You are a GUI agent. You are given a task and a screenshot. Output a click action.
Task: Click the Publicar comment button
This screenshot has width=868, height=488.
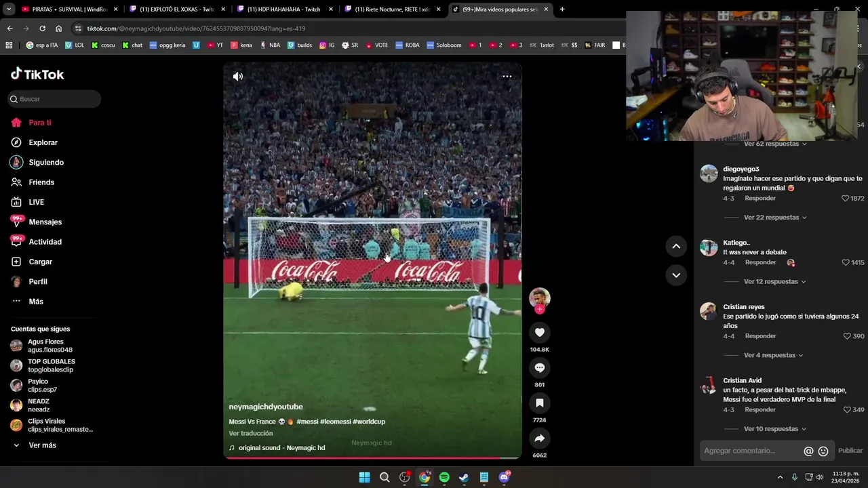click(x=850, y=451)
